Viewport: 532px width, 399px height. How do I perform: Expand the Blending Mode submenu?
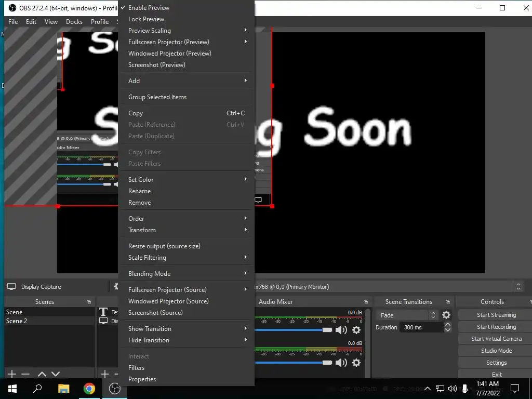pyautogui.click(x=187, y=273)
